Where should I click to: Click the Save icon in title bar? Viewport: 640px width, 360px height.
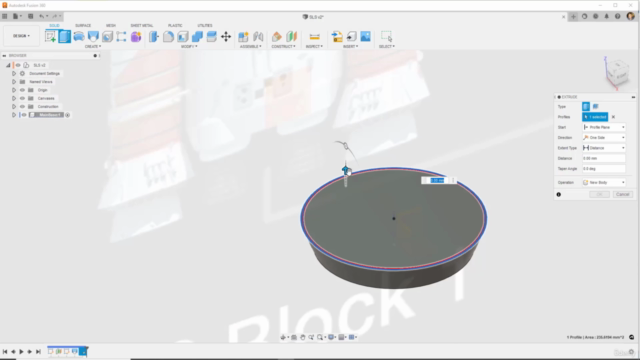(31, 16)
